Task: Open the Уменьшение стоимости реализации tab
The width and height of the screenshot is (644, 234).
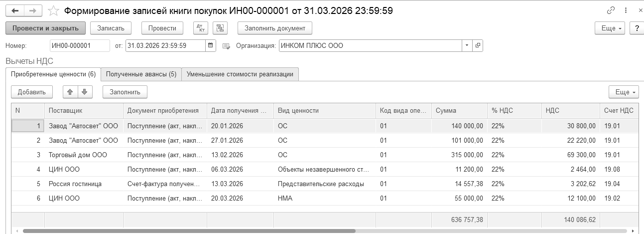Action: [x=240, y=74]
